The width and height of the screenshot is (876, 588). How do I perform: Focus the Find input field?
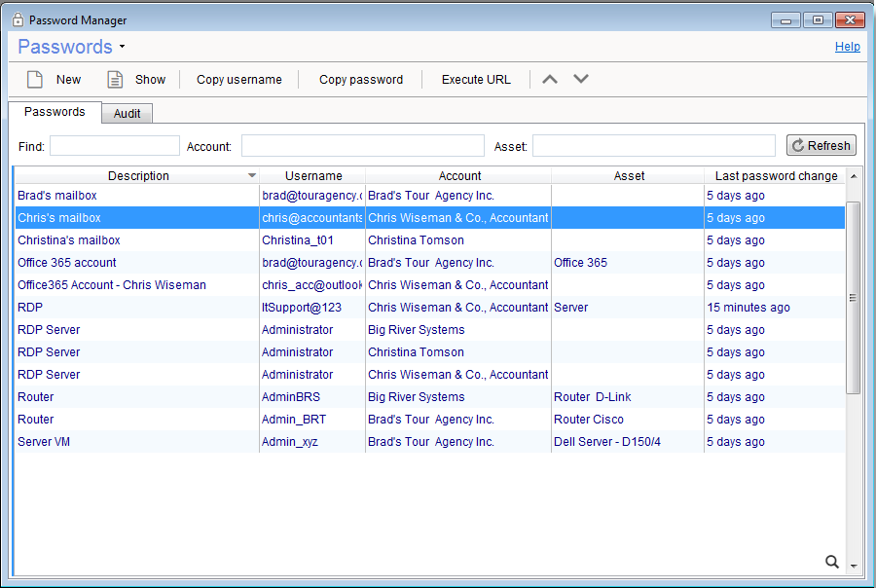click(115, 146)
